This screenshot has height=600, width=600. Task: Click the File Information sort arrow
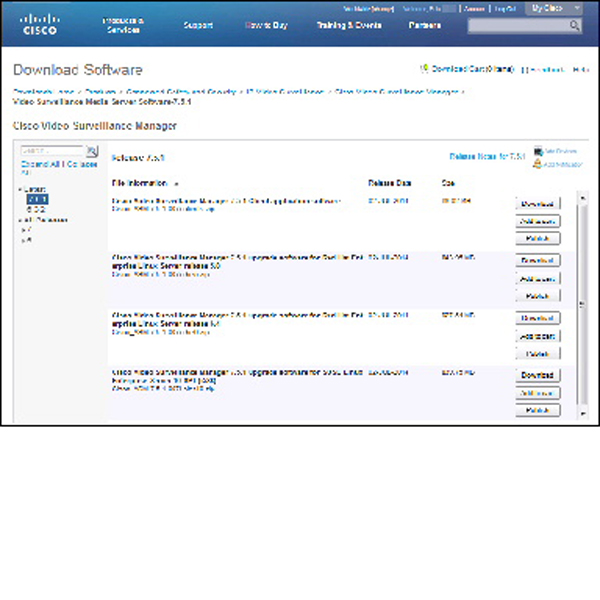pos(176,184)
